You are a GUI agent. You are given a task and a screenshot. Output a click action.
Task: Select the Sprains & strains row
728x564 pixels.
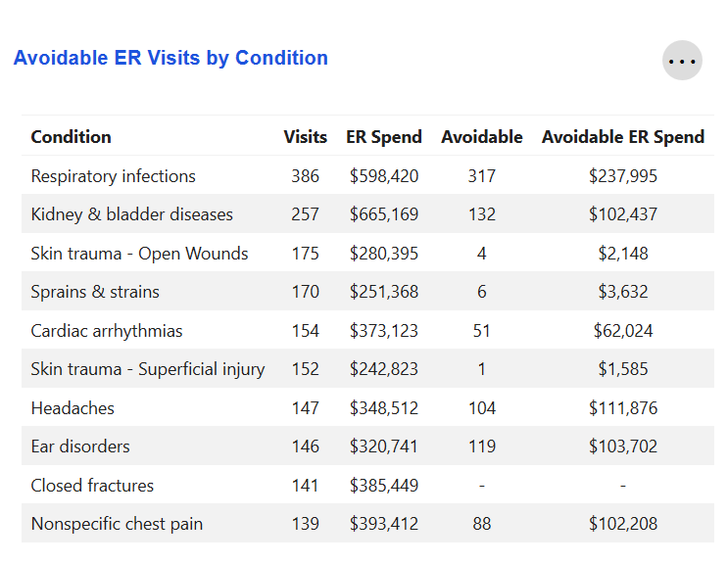pyautogui.click(x=95, y=292)
